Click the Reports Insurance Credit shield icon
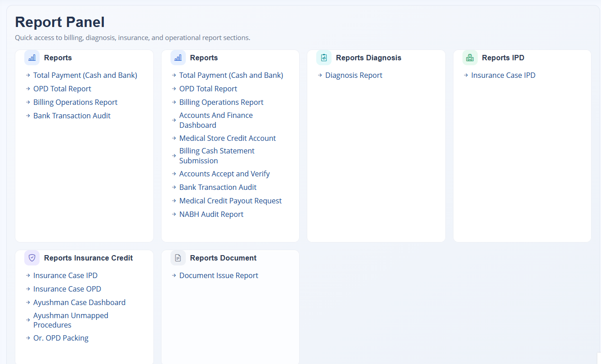The image size is (601, 364). (32, 258)
